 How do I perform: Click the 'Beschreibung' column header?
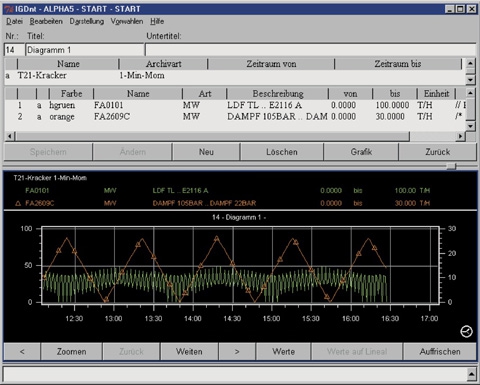(x=278, y=94)
